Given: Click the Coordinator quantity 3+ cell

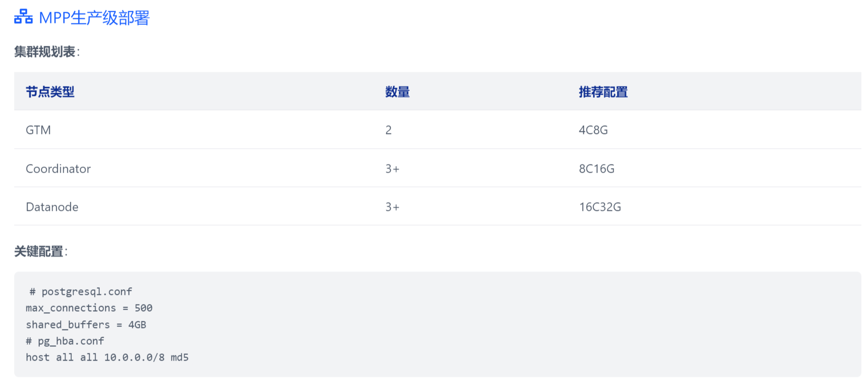Looking at the screenshot, I should (x=392, y=169).
